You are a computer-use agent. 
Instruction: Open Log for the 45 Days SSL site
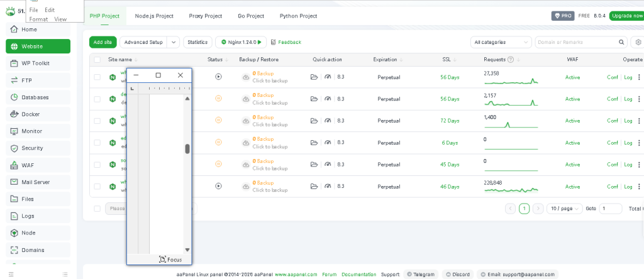pyautogui.click(x=628, y=165)
